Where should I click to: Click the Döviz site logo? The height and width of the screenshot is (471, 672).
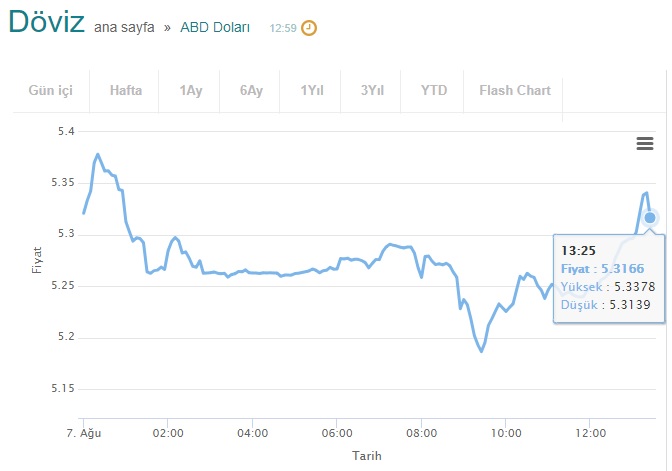point(46,22)
